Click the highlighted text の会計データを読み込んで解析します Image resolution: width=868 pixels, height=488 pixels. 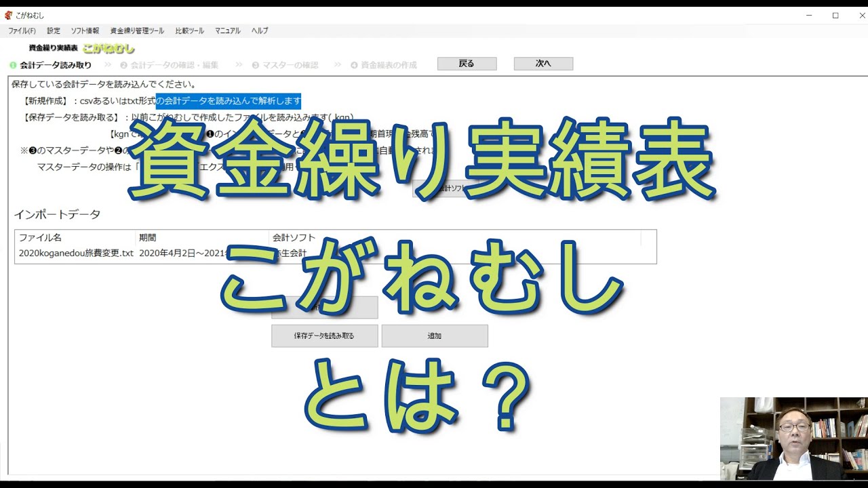coord(229,101)
